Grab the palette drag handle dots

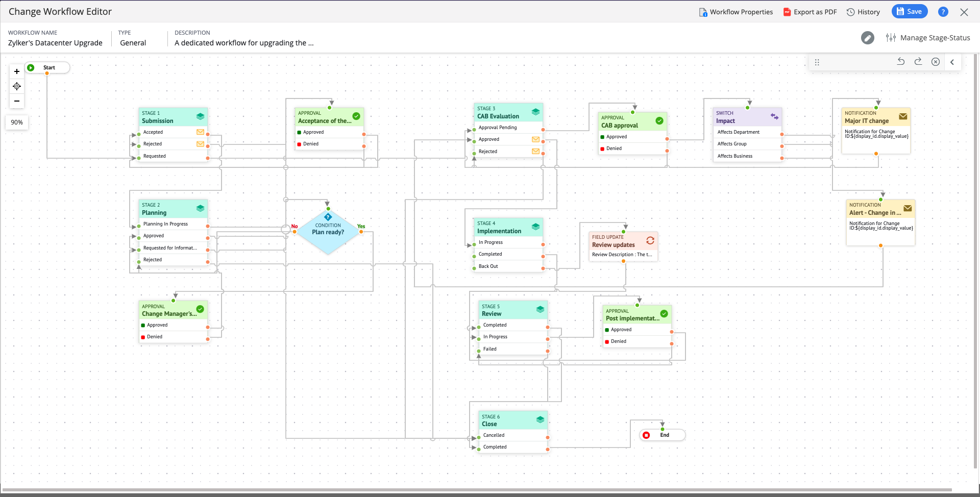click(x=817, y=62)
